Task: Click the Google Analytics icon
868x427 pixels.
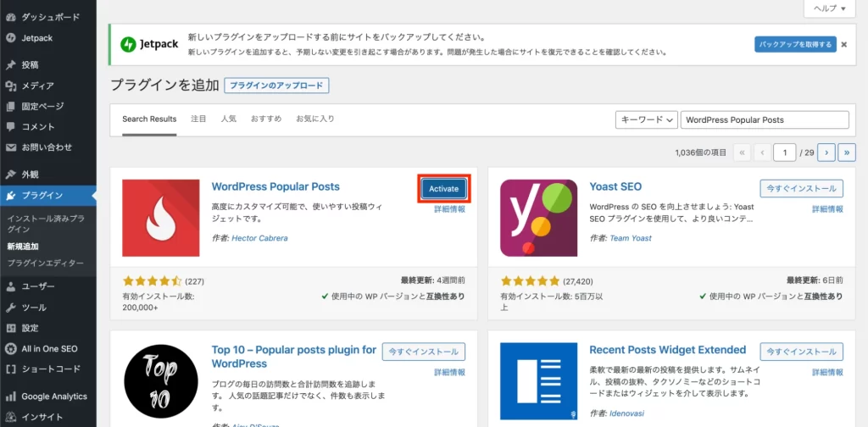Action: 11,396
